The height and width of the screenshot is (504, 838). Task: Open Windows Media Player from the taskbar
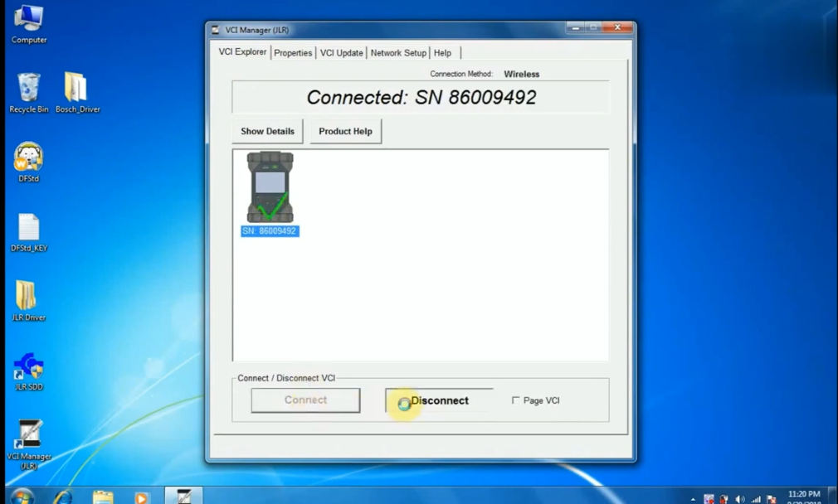[x=141, y=497]
